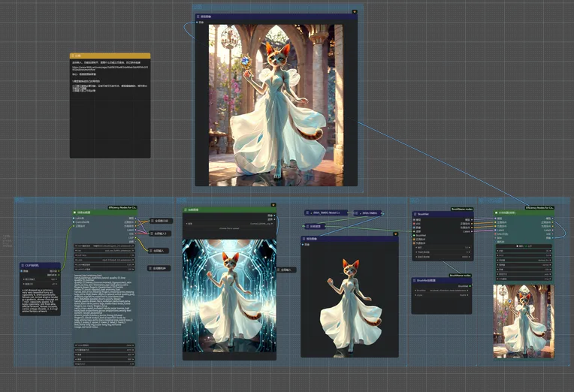Toggle the VAE decode true widget in KSampler

tap(524, 279)
